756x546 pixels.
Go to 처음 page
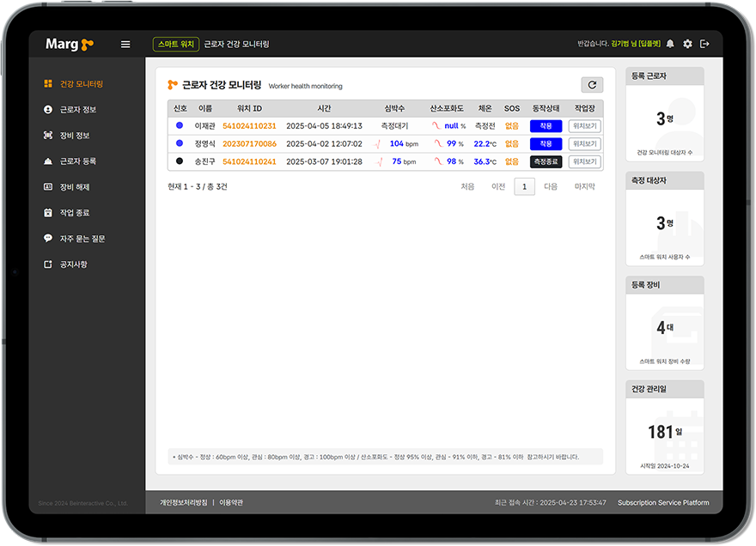coord(467,186)
